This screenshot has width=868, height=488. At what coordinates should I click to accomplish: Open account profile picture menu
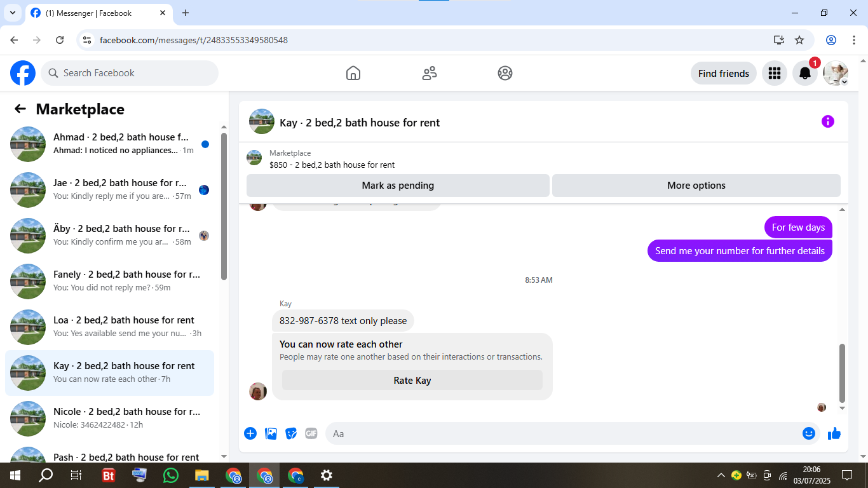coord(836,73)
